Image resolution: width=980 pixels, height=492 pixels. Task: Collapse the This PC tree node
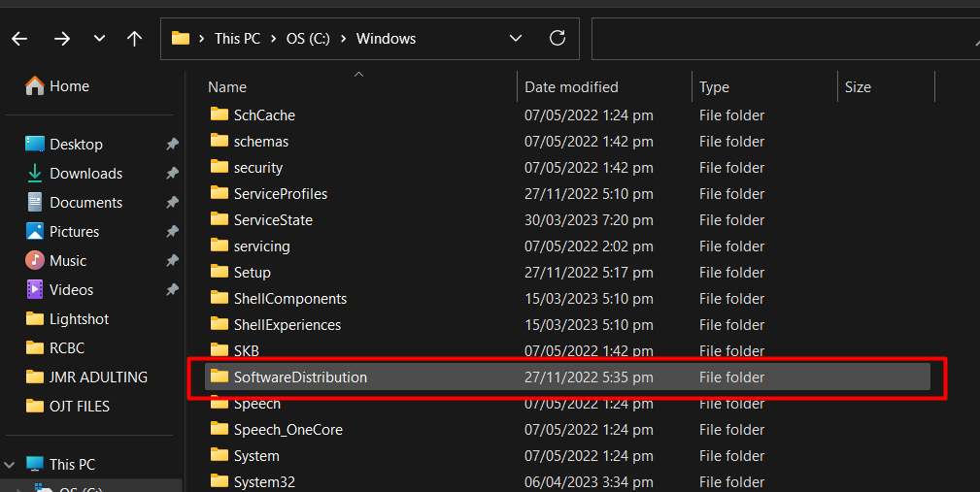[10, 465]
